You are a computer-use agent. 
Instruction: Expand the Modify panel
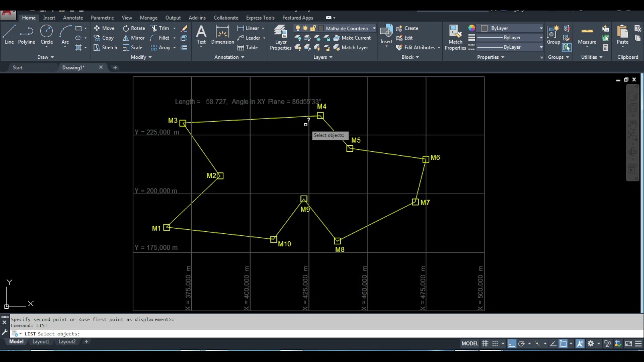click(141, 57)
